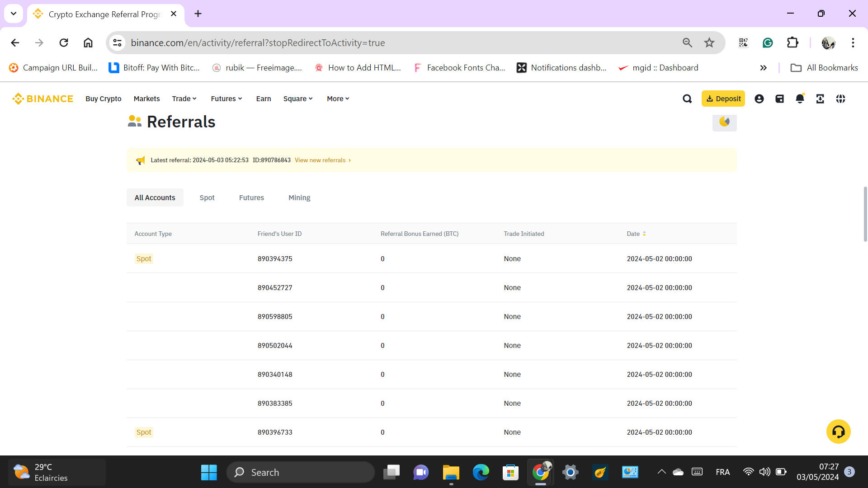Open the customer support headset chat

point(838,432)
